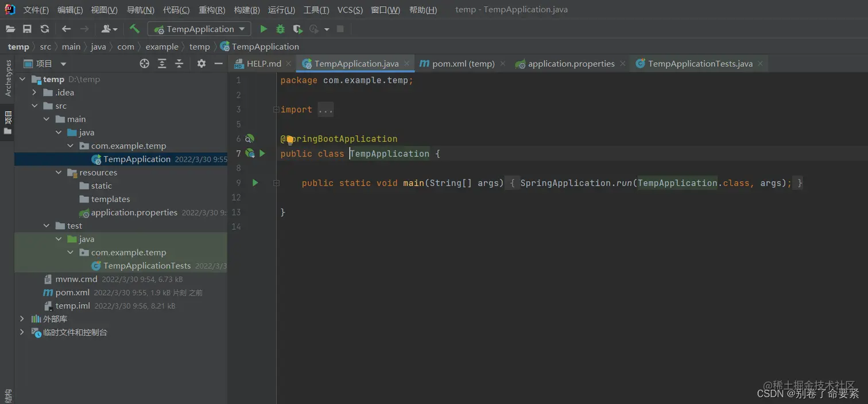
Task: Collapse the test folder
Action: (46, 226)
